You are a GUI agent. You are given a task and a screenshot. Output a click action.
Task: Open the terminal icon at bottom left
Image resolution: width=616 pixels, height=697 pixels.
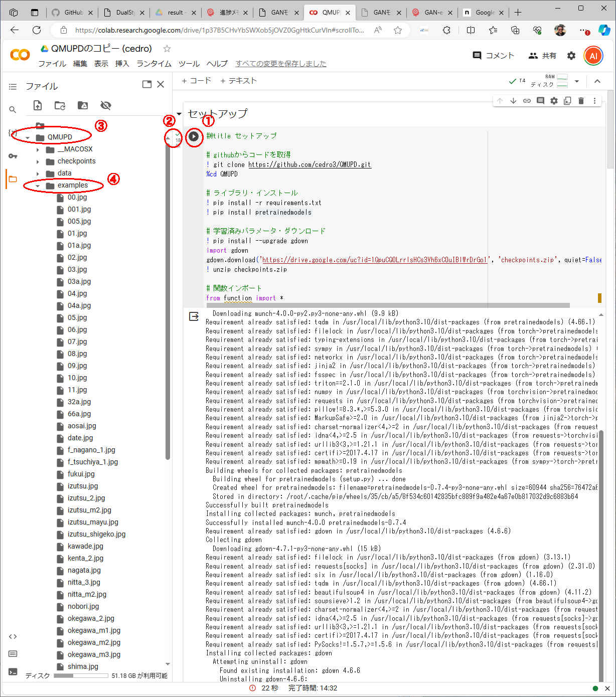click(x=13, y=671)
